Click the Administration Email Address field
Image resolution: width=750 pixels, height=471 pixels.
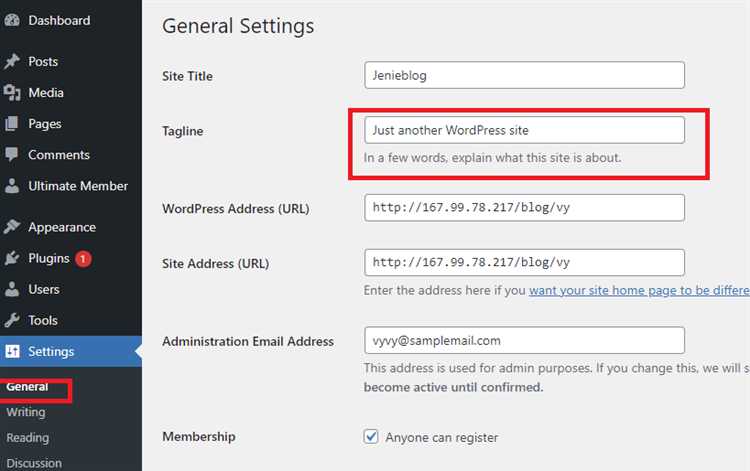click(x=524, y=340)
